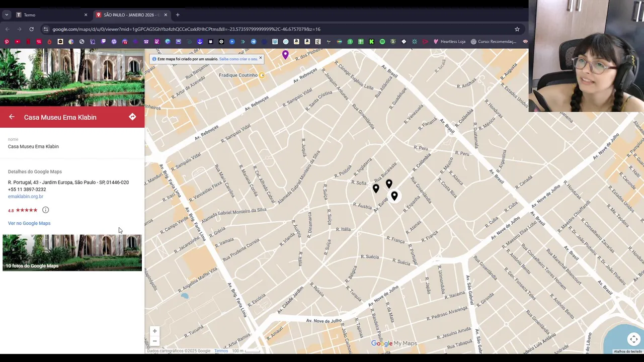Click Saiba como criar o seu link
This screenshot has height=362, width=644.
pyautogui.click(x=238, y=59)
